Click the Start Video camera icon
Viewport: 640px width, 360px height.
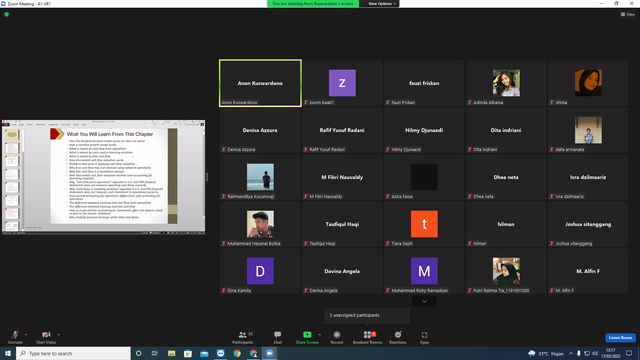point(46,335)
